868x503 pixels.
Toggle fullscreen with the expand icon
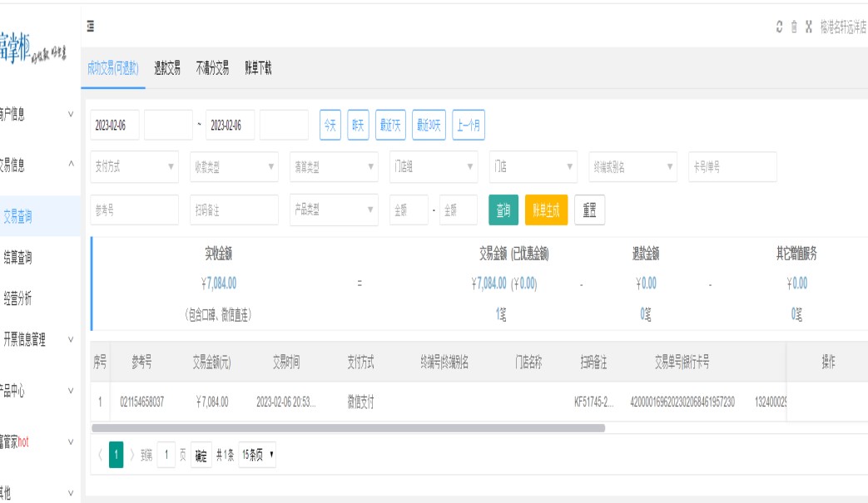click(x=808, y=27)
